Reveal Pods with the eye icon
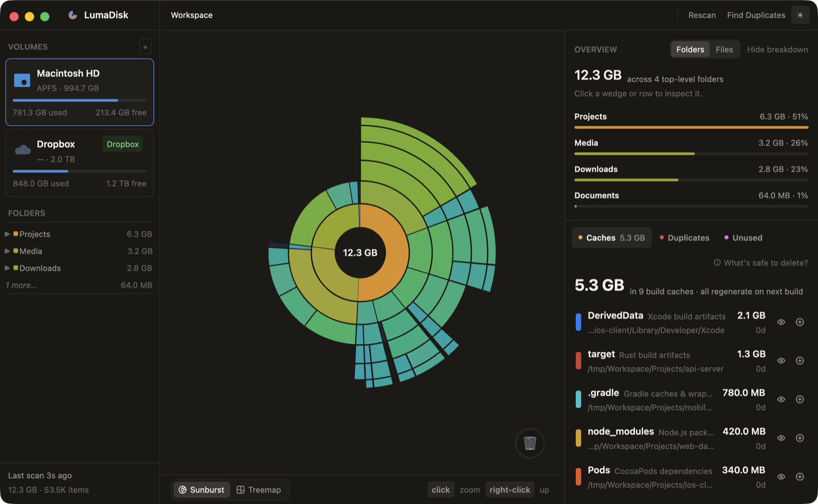Image resolution: width=818 pixels, height=504 pixels. pos(781,476)
